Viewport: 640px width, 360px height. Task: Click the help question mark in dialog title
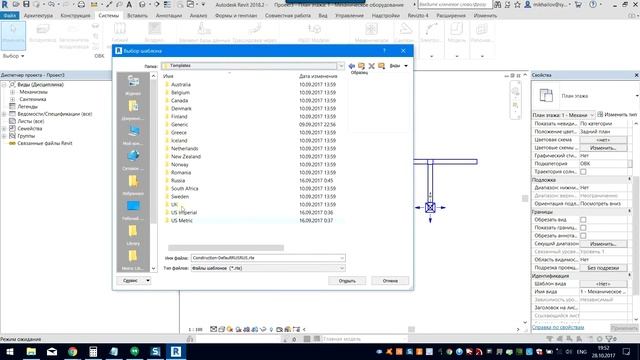click(x=384, y=51)
